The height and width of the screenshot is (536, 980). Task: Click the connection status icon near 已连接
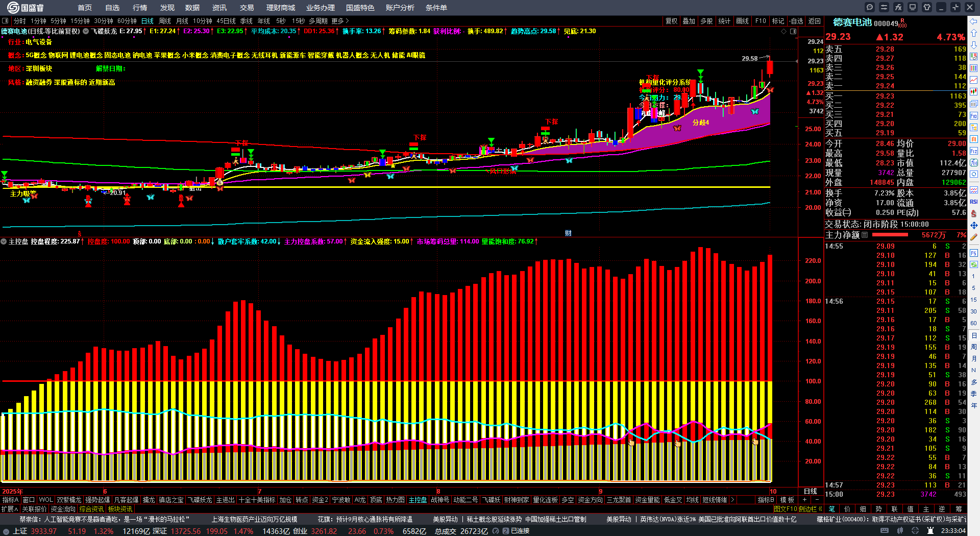(506, 531)
